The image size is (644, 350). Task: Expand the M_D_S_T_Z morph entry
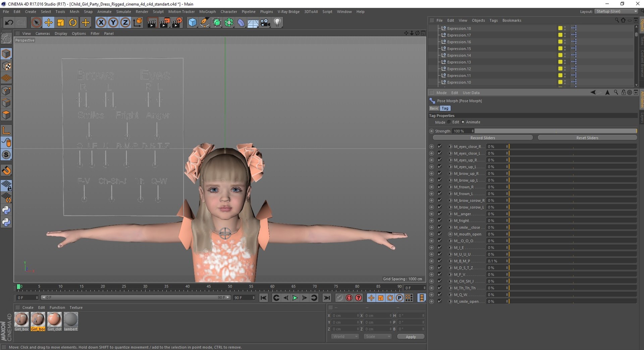click(450, 268)
